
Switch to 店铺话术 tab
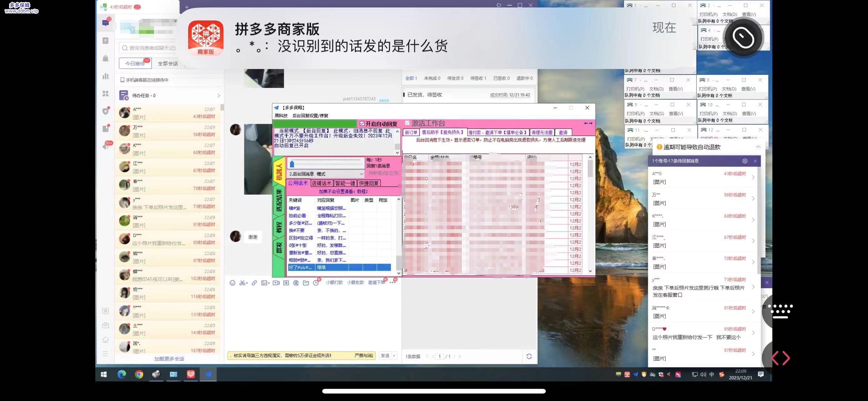tap(321, 183)
